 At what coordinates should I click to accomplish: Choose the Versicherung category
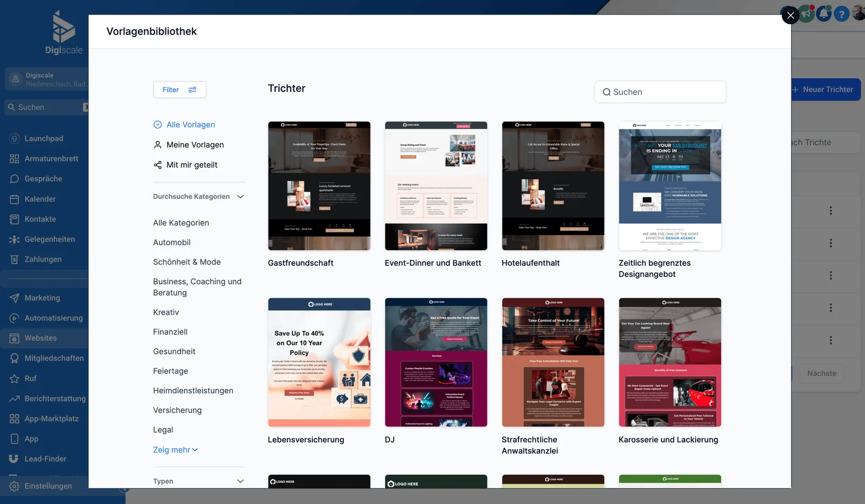177,411
